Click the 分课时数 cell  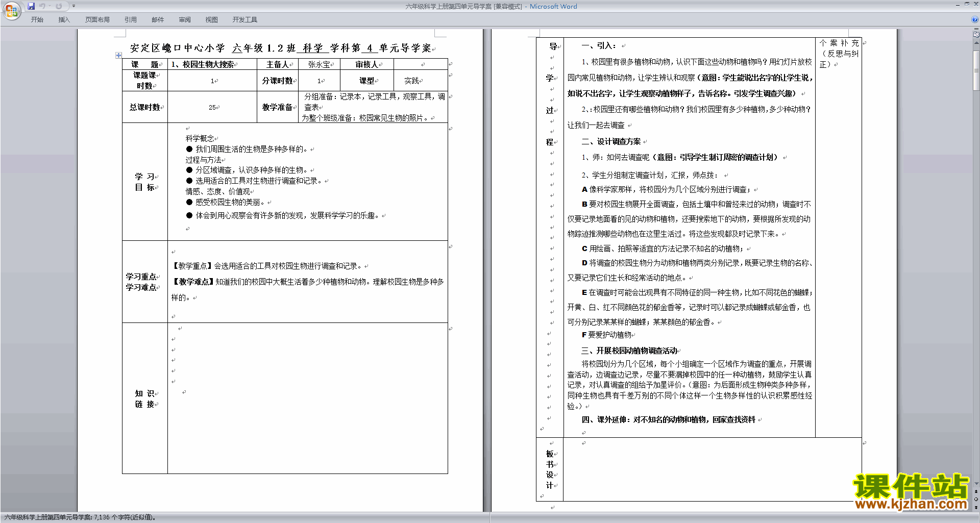click(278, 81)
